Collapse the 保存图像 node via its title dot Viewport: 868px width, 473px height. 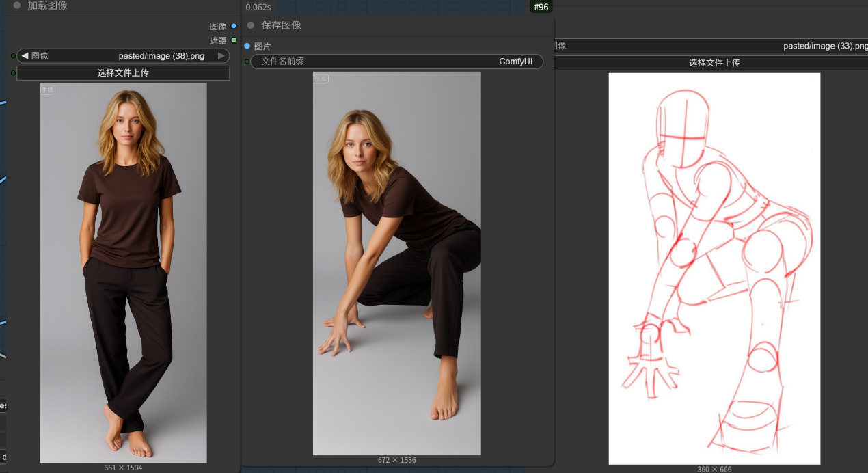pyautogui.click(x=251, y=25)
